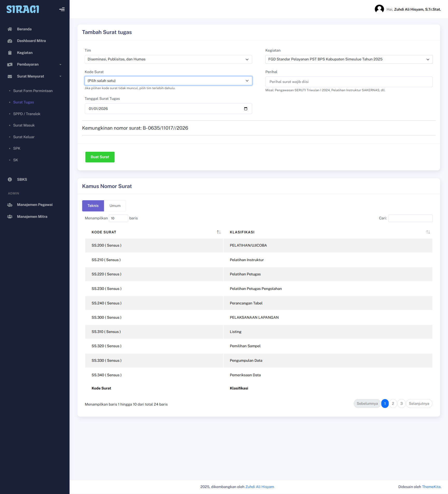Click the Manajemen Pegawai users-cog icon
This screenshot has width=448, height=494.
pyautogui.click(x=10, y=205)
